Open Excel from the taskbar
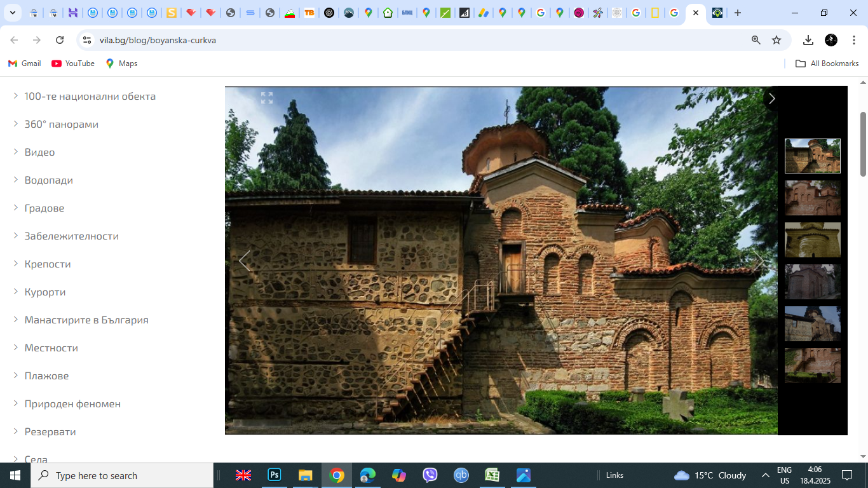This screenshot has width=868, height=488. click(492, 475)
